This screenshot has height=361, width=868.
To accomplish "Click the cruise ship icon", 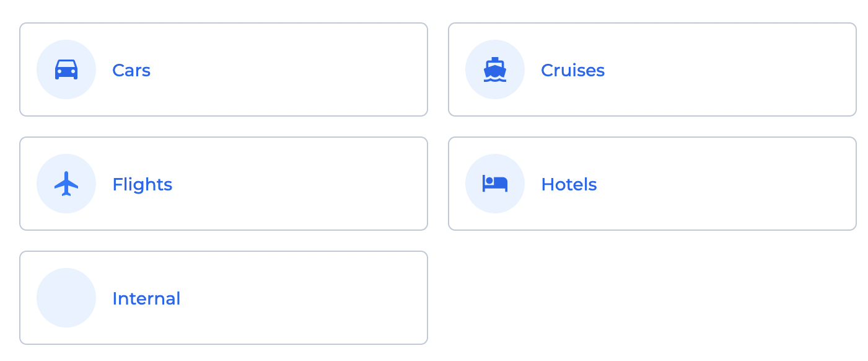I will pos(495,69).
